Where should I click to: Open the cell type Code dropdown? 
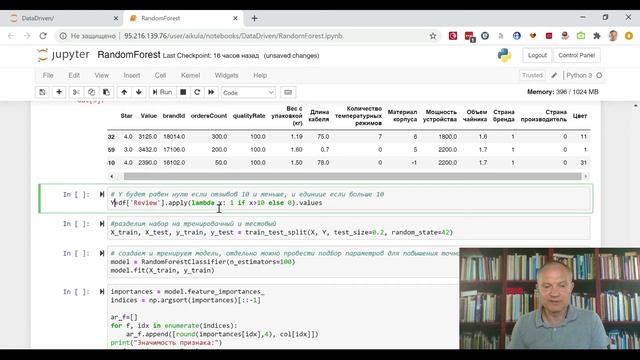[248, 93]
